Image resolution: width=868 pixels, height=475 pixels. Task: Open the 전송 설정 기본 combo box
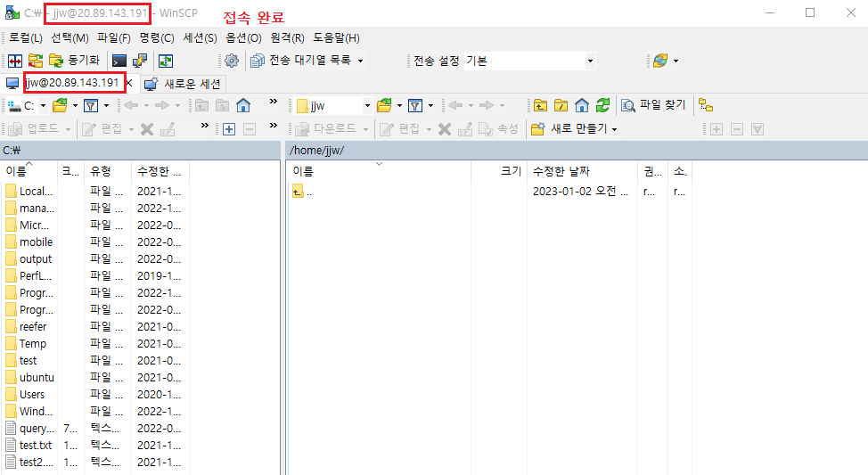(x=529, y=61)
